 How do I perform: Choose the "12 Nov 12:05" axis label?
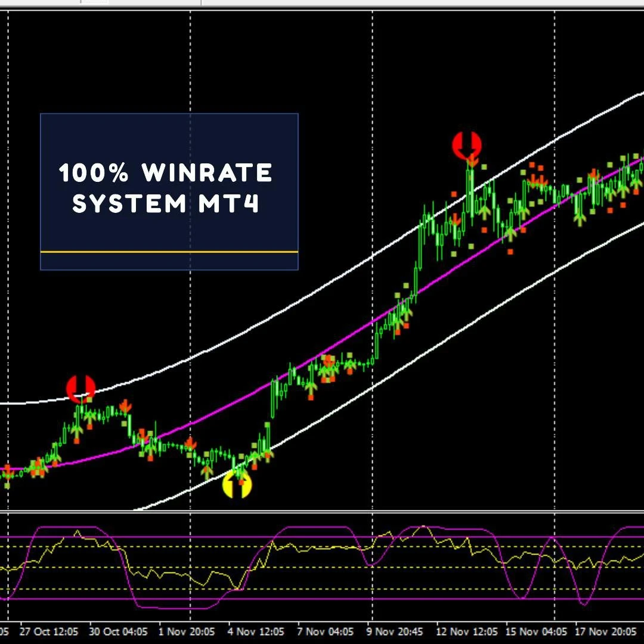click(466, 631)
